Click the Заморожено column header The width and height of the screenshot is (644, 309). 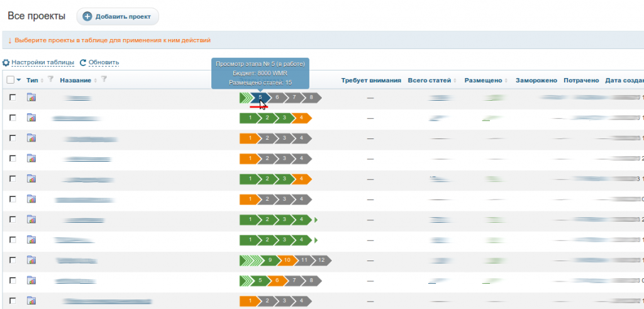click(536, 80)
